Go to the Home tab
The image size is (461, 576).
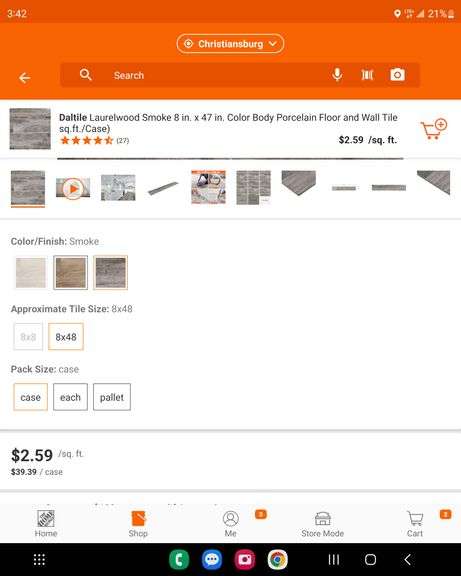[x=46, y=524]
